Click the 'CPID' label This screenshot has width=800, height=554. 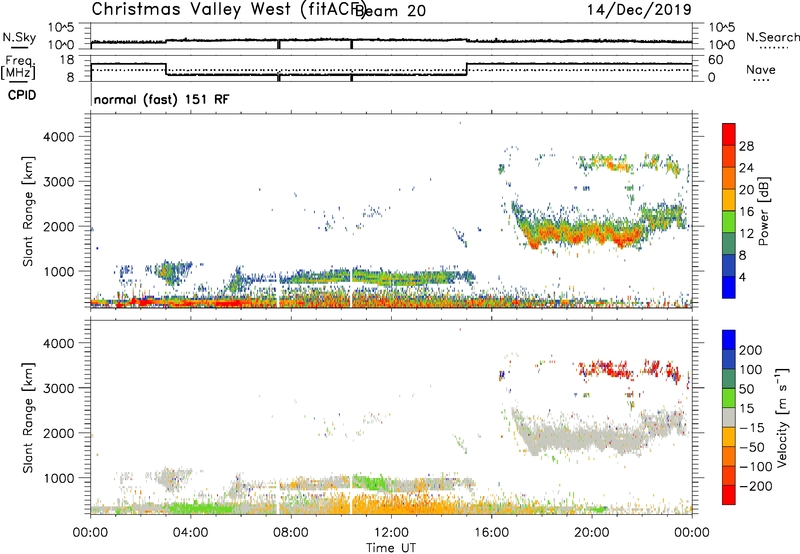pos(22,95)
